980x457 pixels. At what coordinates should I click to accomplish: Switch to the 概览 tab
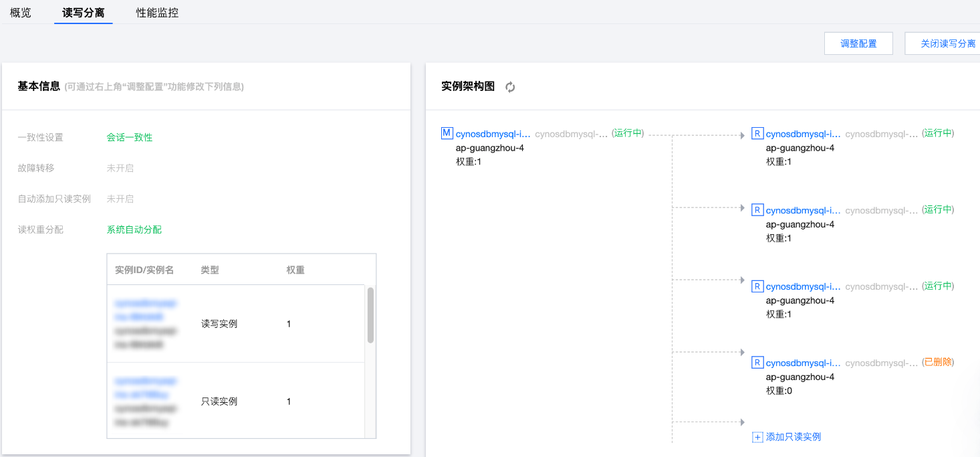[x=21, y=13]
